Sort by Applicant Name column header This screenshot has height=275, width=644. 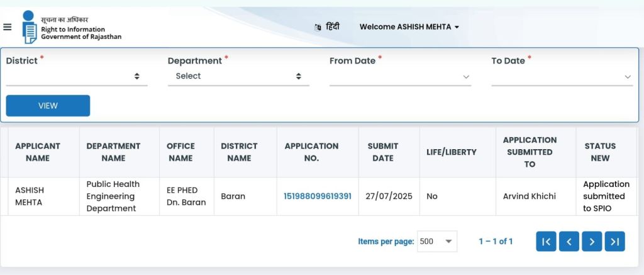point(38,152)
